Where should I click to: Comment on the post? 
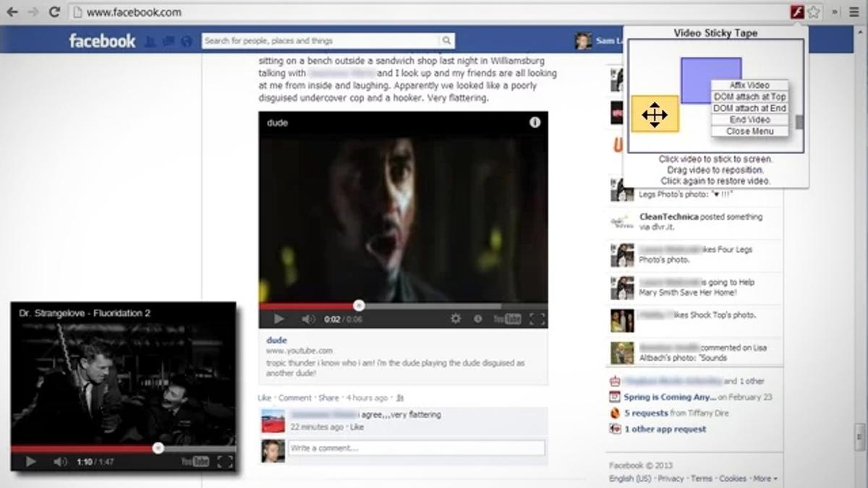[x=295, y=398]
